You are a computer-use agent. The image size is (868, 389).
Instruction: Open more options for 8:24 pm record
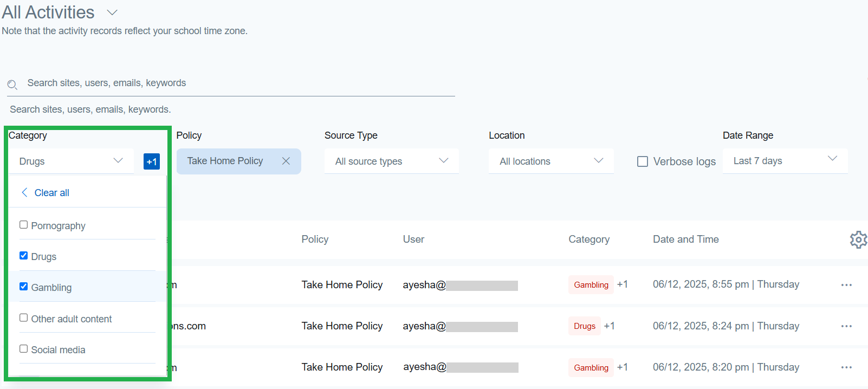pyautogui.click(x=846, y=326)
